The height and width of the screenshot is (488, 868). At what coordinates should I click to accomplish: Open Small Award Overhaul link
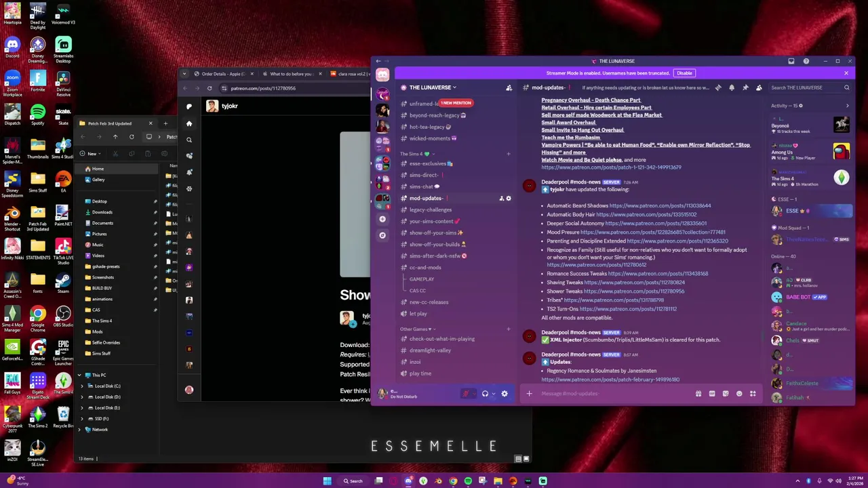tap(568, 123)
